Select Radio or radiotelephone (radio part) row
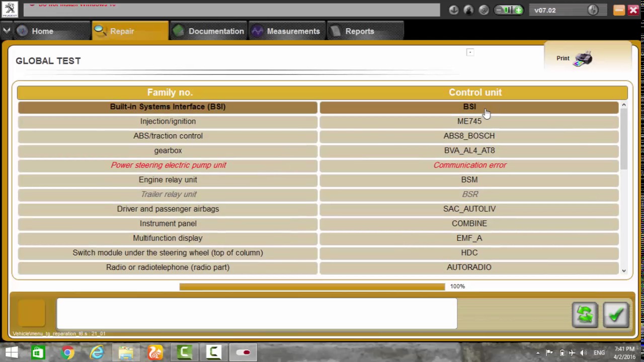 pyautogui.click(x=168, y=267)
